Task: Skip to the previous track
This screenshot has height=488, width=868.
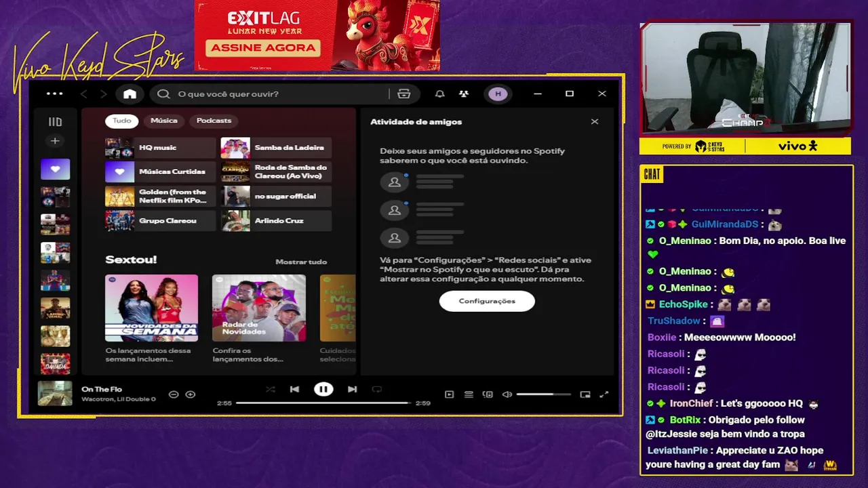Action: point(294,389)
